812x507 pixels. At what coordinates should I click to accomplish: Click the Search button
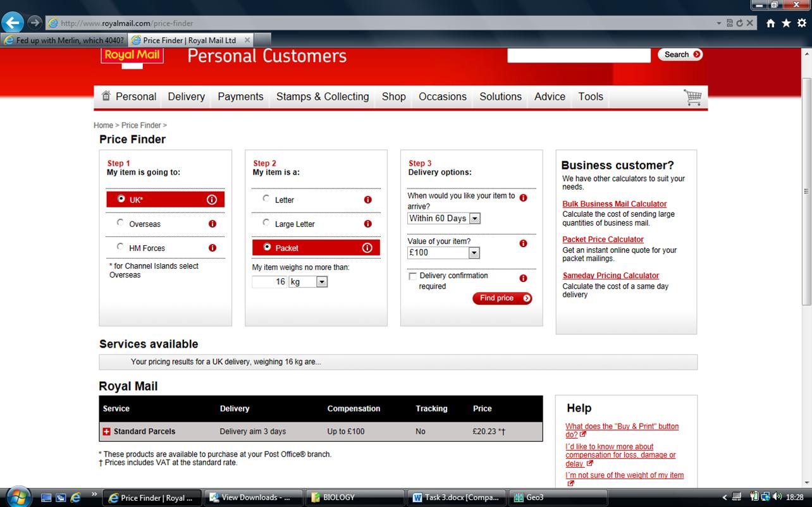click(x=680, y=54)
